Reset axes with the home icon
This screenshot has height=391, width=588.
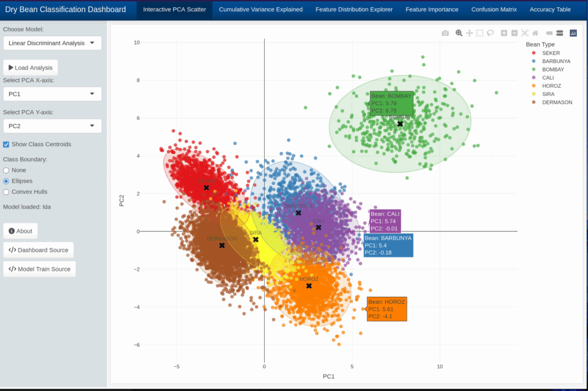point(535,33)
